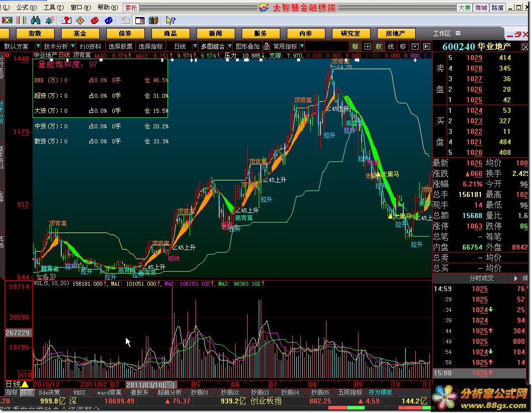Click the blue circle toolbar icon
532x413 pixels.
point(109,21)
